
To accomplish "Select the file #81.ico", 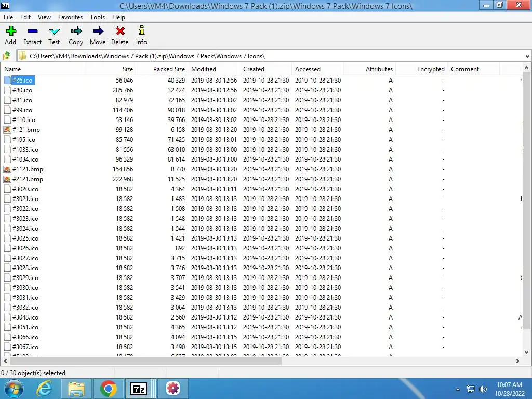I will click(22, 100).
